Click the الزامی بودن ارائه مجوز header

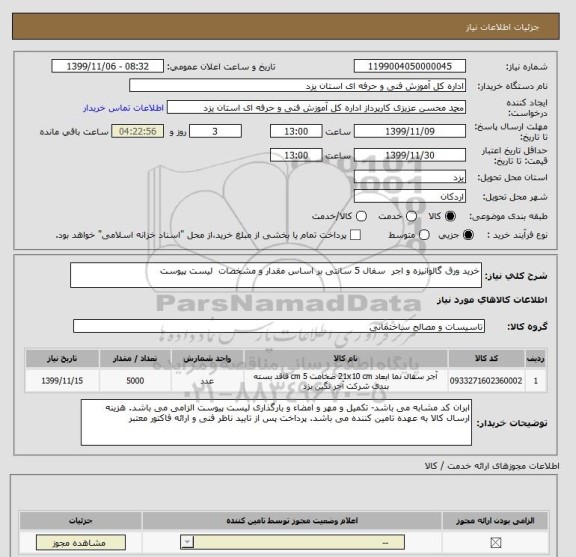point(495,521)
